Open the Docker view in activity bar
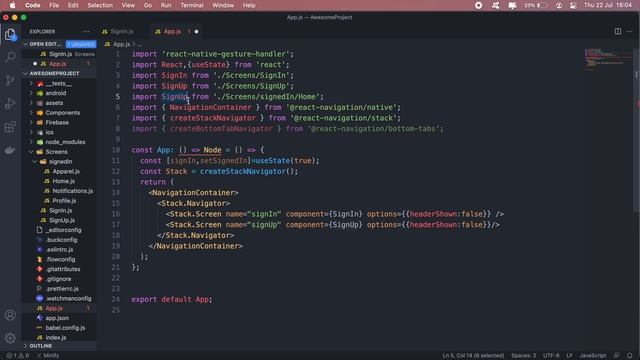640x360 pixels. (x=10, y=150)
